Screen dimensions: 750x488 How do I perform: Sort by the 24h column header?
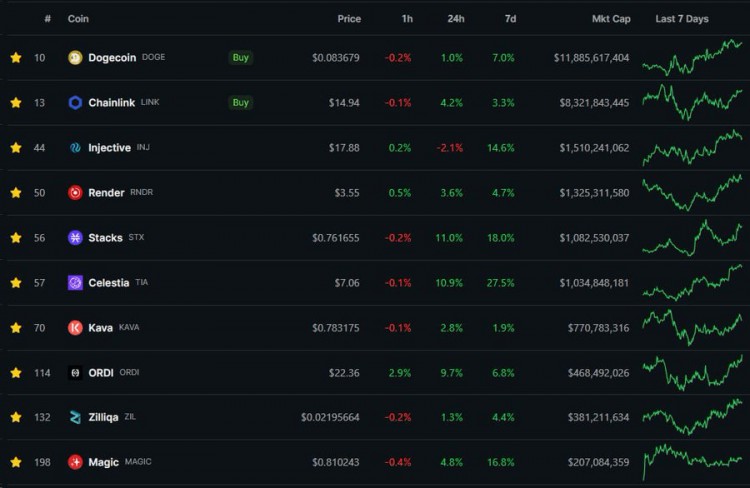(x=456, y=19)
